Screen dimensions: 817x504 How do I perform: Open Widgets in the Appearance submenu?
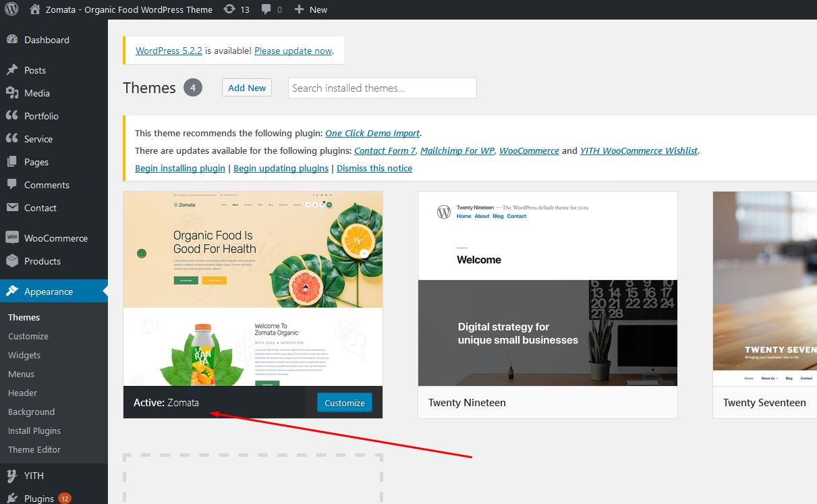pos(24,355)
